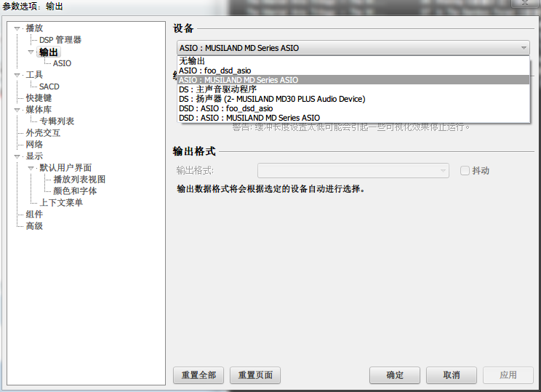Open the 设备 device dropdown arrow

click(524, 48)
